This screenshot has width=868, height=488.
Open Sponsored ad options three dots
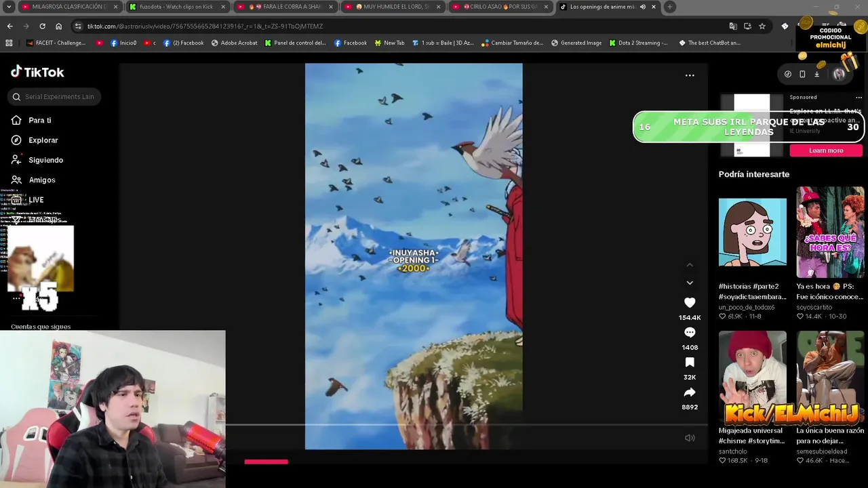click(859, 97)
